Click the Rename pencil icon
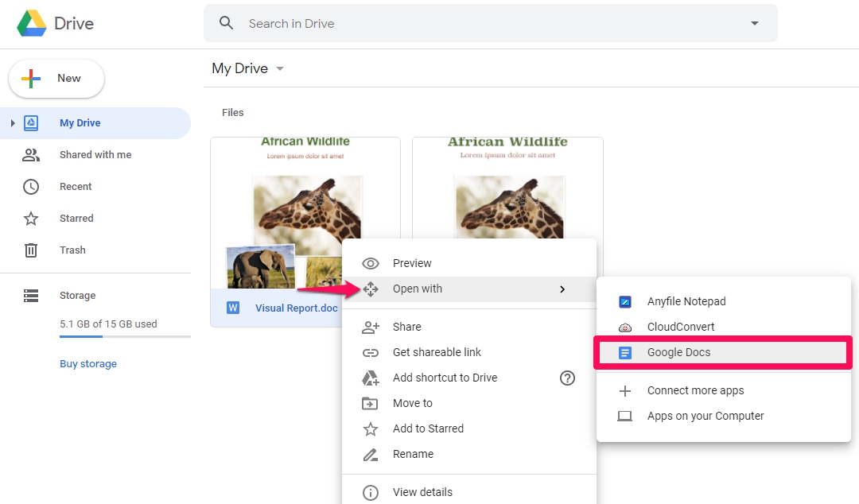Image resolution: width=859 pixels, height=504 pixels. point(371,454)
